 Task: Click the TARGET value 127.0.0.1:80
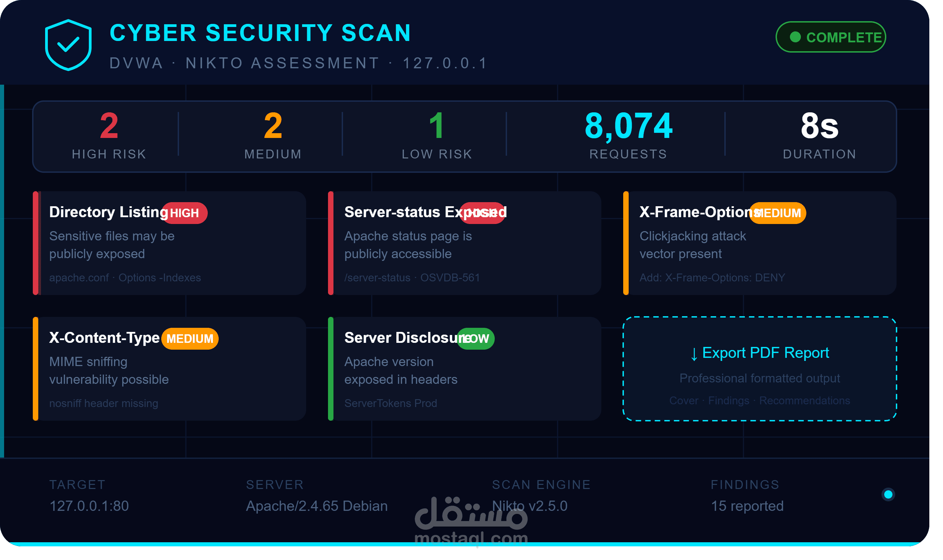(89, 506)
